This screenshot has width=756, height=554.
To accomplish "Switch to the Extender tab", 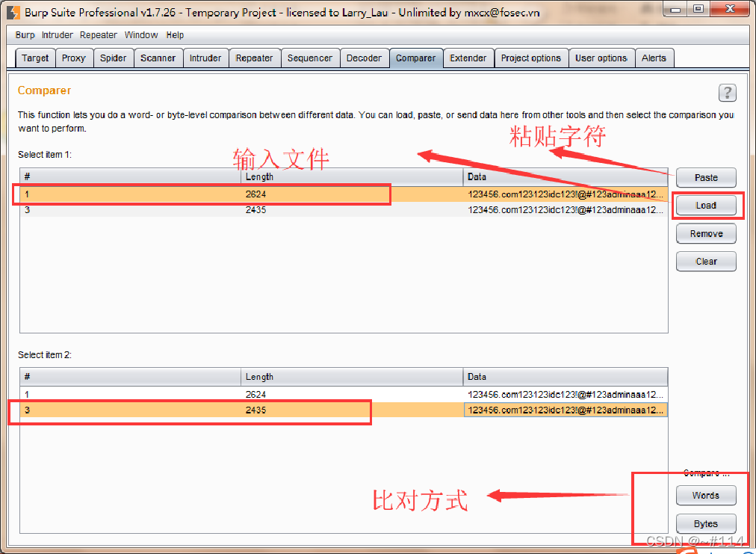I will coord(468,58).
